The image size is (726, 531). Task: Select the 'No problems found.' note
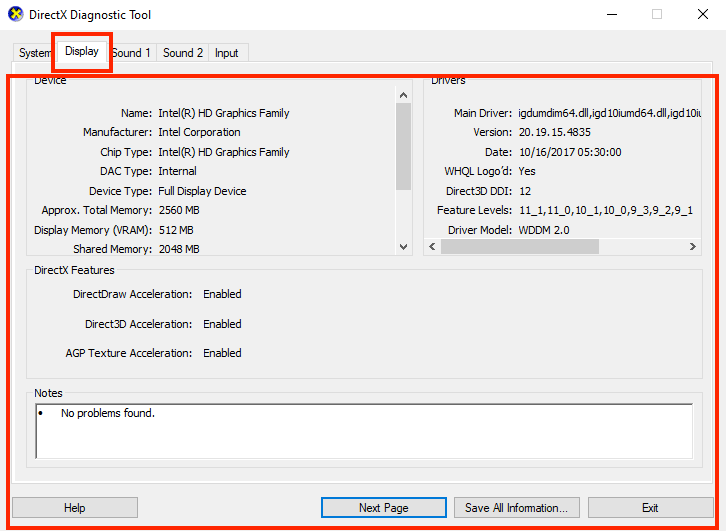[x=108, y=413]
